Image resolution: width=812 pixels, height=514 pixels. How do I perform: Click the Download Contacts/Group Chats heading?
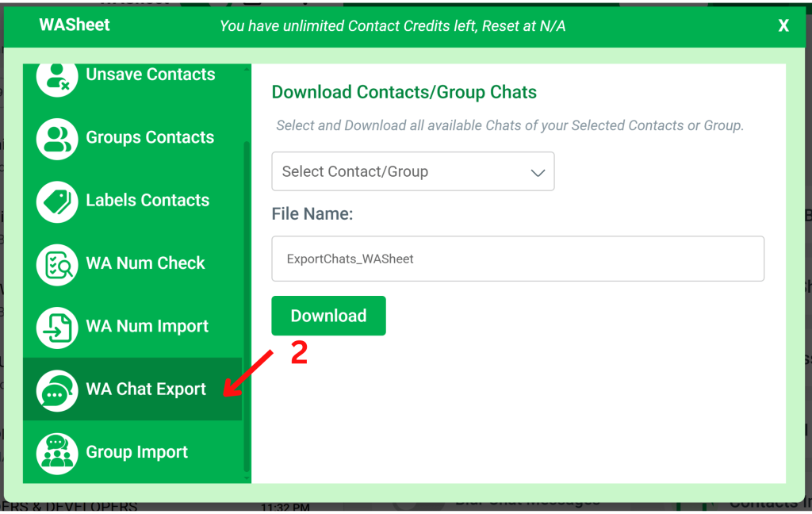[404, 92]
